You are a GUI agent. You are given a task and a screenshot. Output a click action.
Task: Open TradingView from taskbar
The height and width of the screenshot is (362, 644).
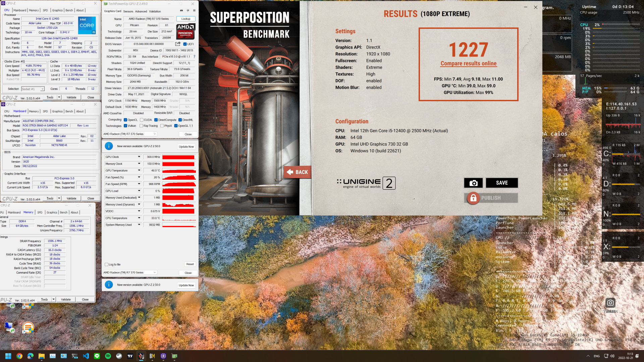pos(130,356)
